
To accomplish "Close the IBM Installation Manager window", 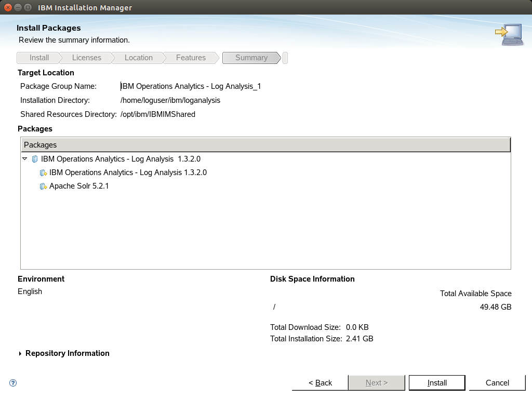I will (x=8, y=7).
